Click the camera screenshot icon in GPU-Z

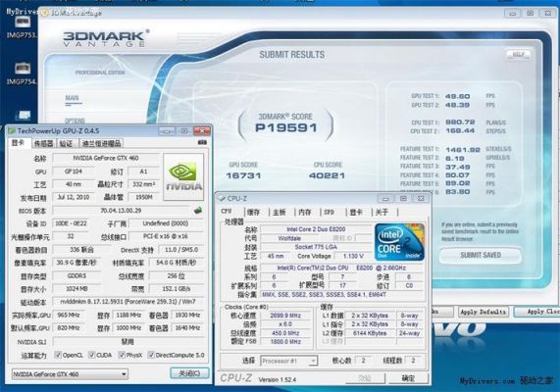click(202, 143)
